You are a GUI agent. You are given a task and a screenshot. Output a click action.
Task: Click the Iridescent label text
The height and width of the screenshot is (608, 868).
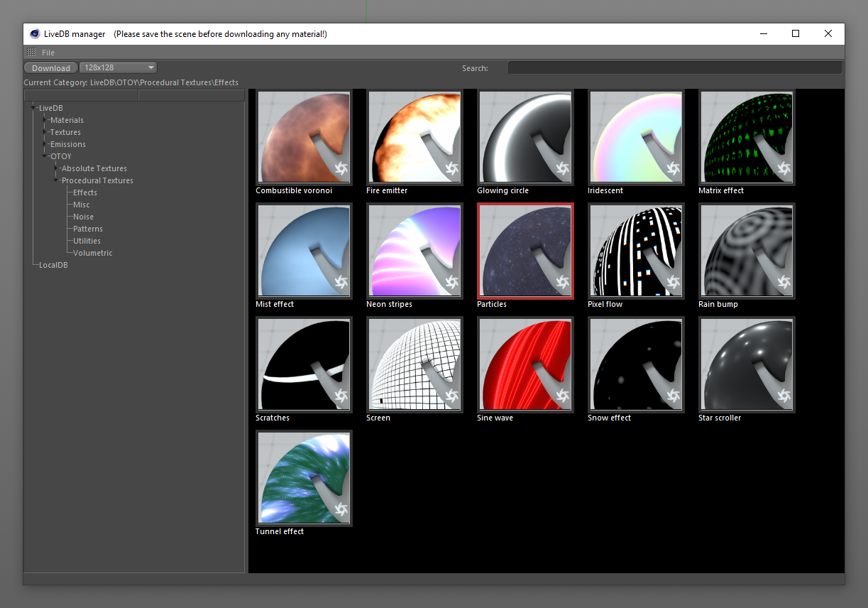coord(605,190)
